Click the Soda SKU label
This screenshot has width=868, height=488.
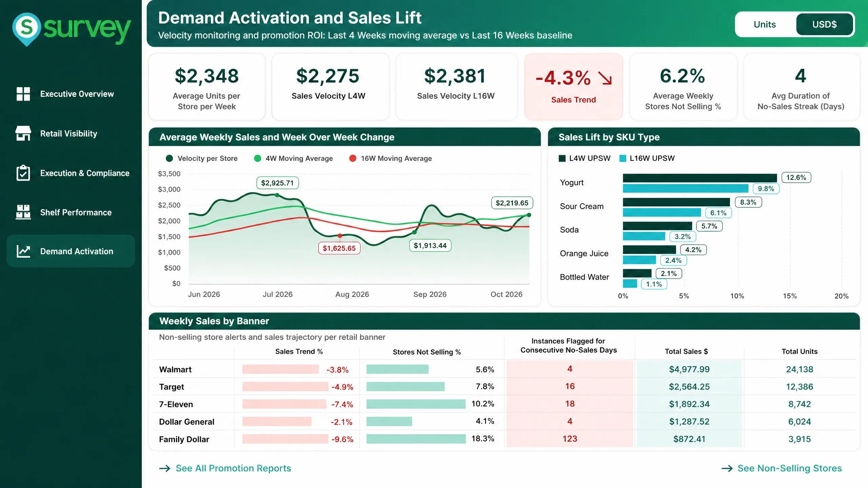[569, 230]
